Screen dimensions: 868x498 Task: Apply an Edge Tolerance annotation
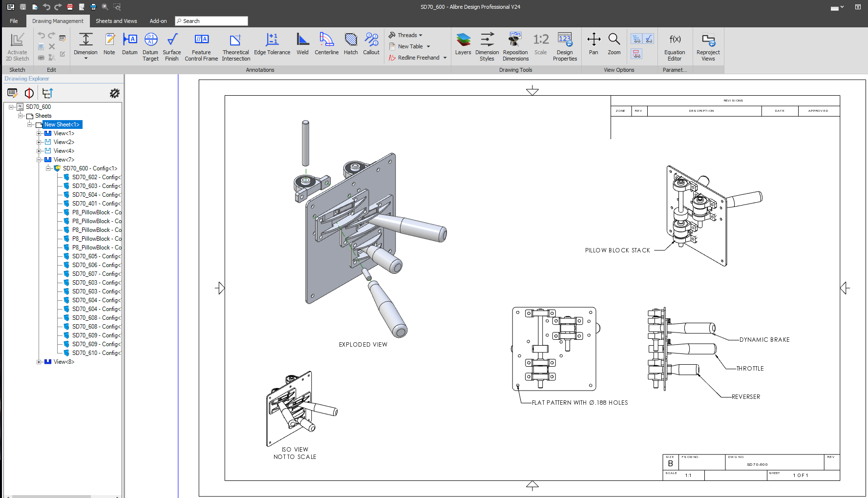272,44
